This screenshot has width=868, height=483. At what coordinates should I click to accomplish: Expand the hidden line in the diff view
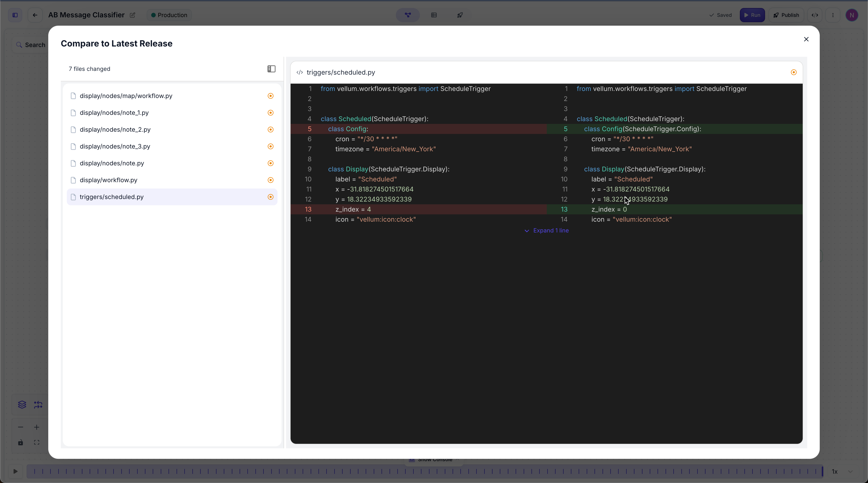coord(547,231)
